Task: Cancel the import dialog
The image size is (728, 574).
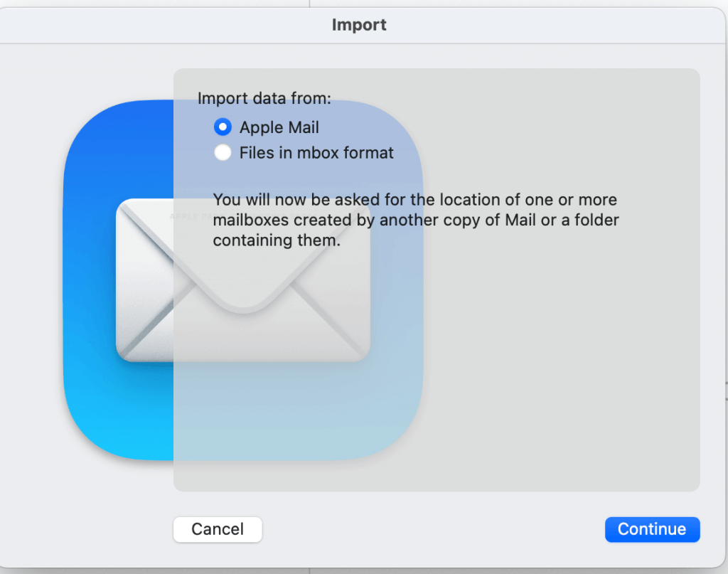Action: point(218,529)
